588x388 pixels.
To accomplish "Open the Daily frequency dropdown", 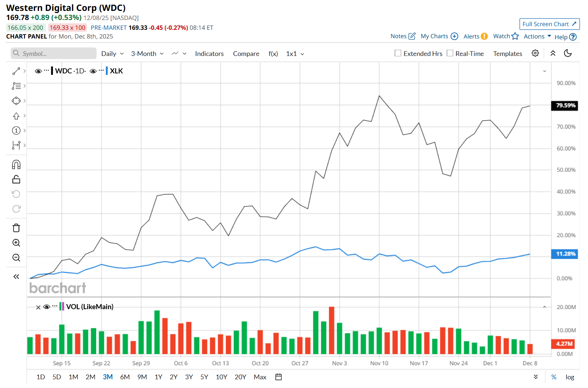I will (x=112, y=54).
